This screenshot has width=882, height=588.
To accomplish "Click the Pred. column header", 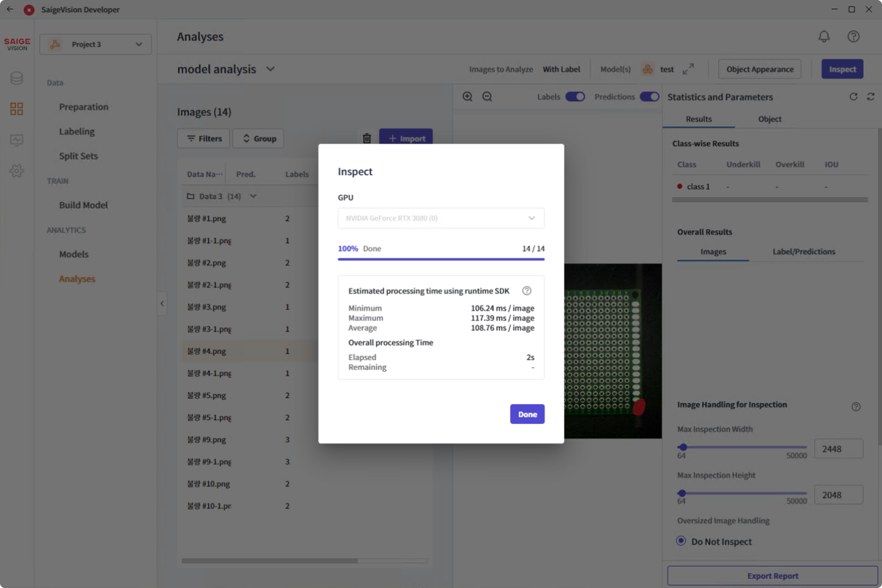I will pyautogui.click(x=246, y=174).
